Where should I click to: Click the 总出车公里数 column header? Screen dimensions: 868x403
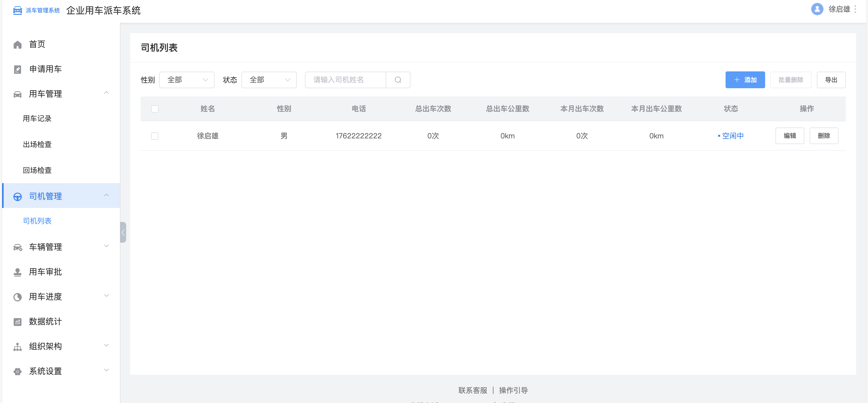pyautogui.click(x=507, y=109)
